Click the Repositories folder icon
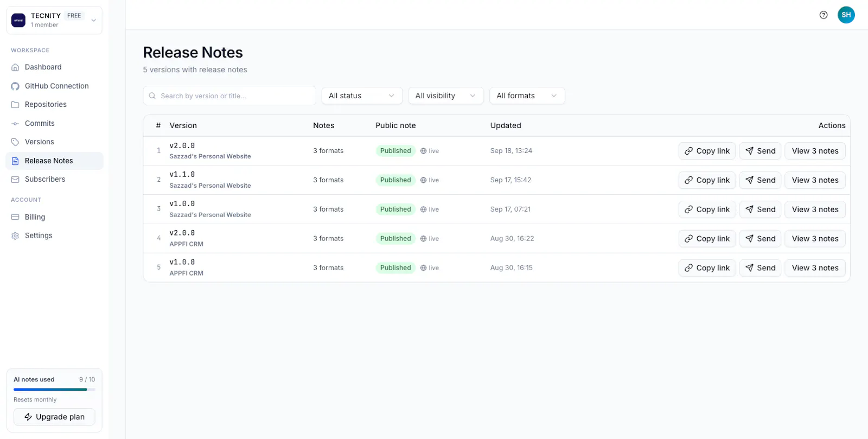 [15, 105]
